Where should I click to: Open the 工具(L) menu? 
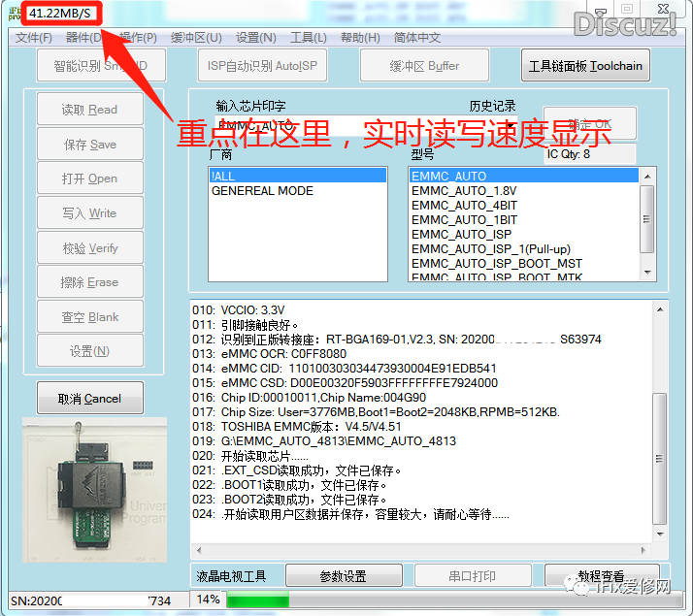(x=308, y=38)
